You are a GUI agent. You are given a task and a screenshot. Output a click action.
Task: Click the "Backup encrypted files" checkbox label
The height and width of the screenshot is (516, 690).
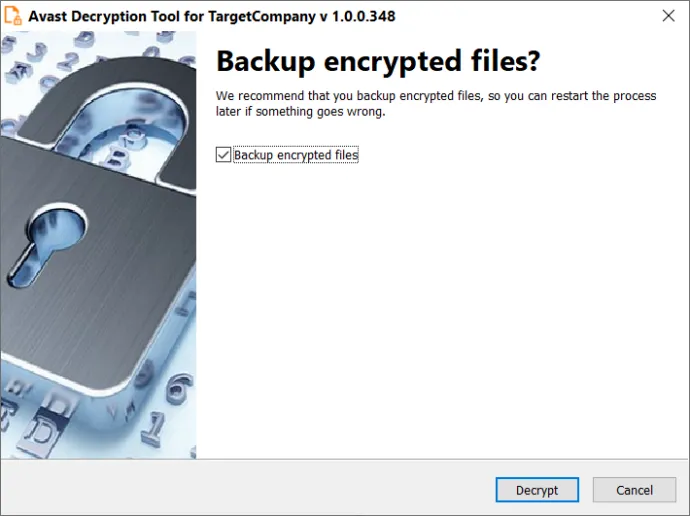point(295,155)
